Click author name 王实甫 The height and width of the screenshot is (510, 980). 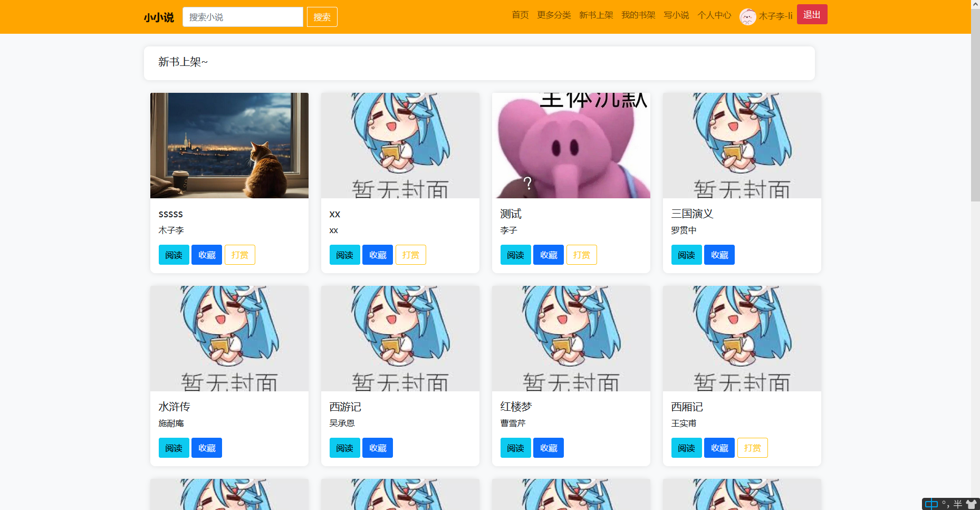[684, 423]
